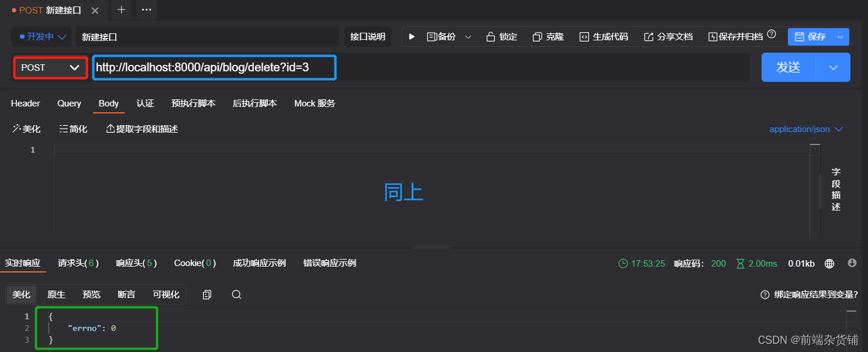
Task: Click the globe icon in the response bar
Action: click(x=829, y=263)
